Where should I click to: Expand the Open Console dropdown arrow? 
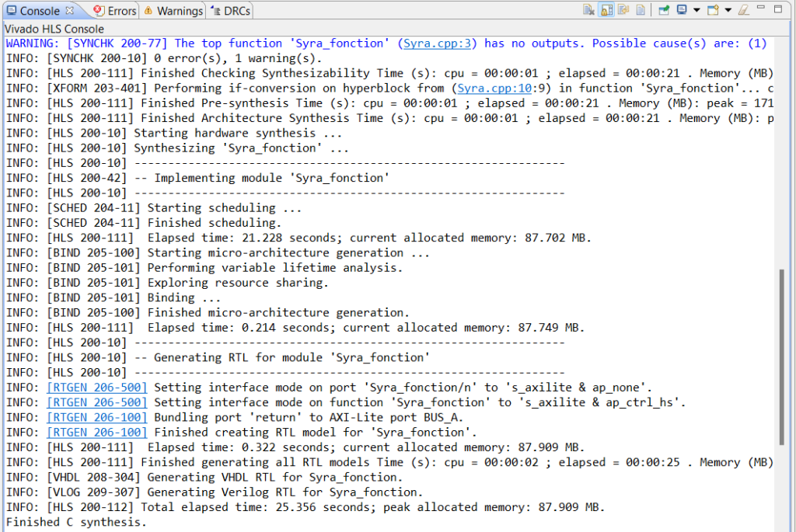tap(728, 10)
